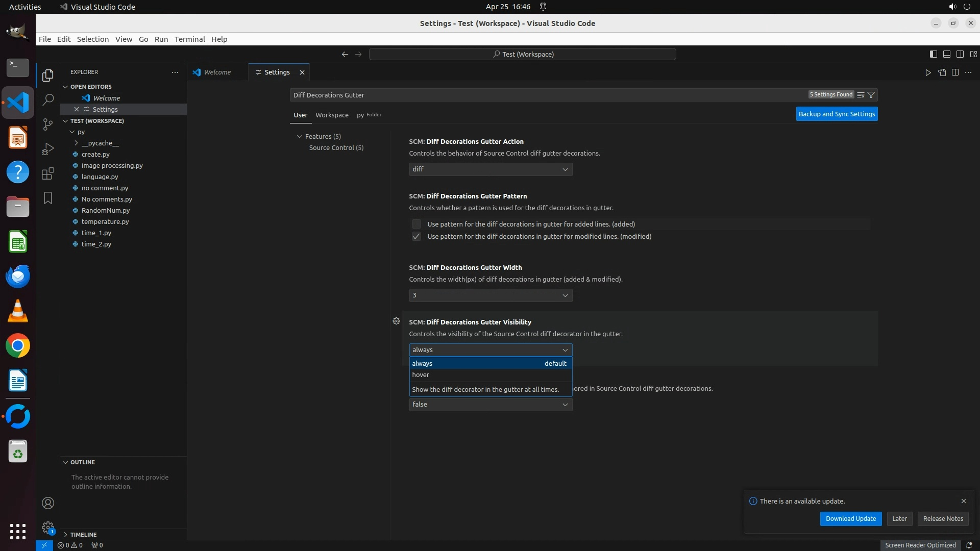Viewport: 980px width, 551px height.
Task: Click the filter settings funnel icon
Action: click(871, 95)
